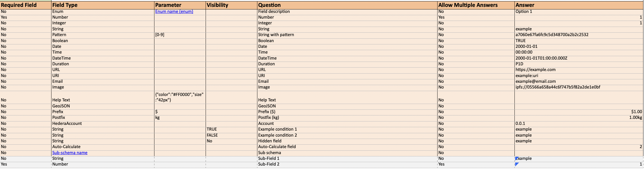The image size is (644, 169).
Task: Select the "Field Type" column header
Action: tap(65, 5)
